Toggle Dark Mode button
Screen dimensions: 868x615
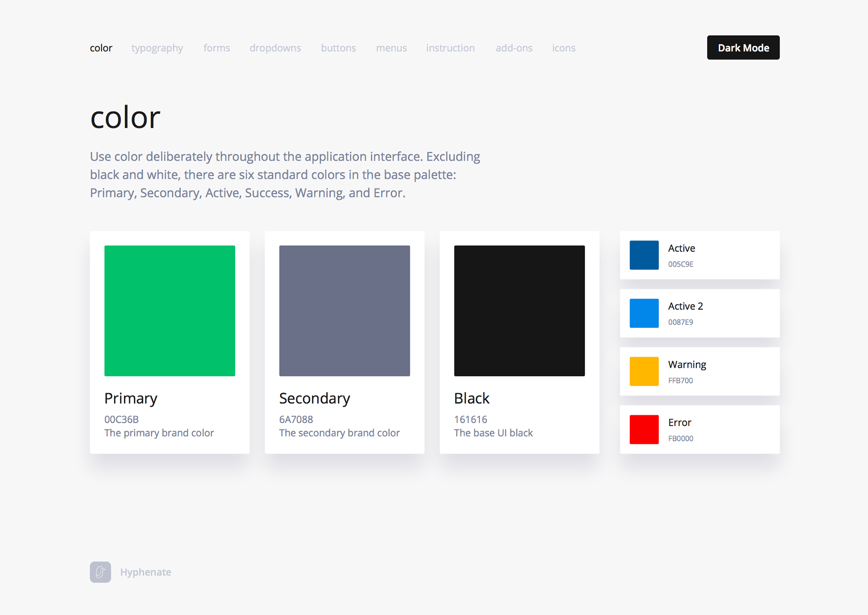743,47
